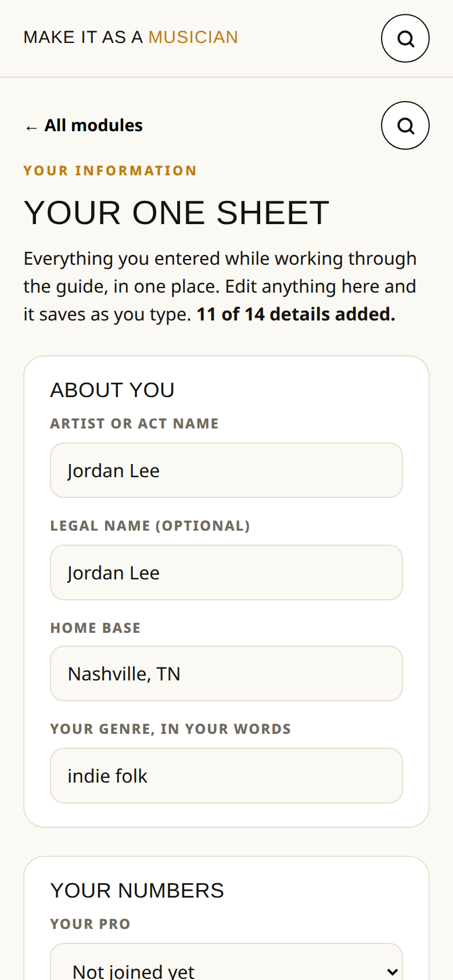Select the Your Numbers section heading
Screen dimensions: 453x980
tap(137, 891)
